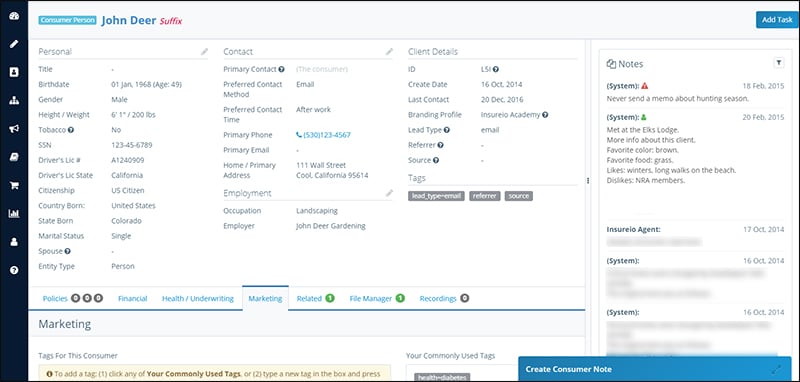Click the pencil icon in left sidebar
This screenshot has height=382, width=800.
(x=14, y=44)
